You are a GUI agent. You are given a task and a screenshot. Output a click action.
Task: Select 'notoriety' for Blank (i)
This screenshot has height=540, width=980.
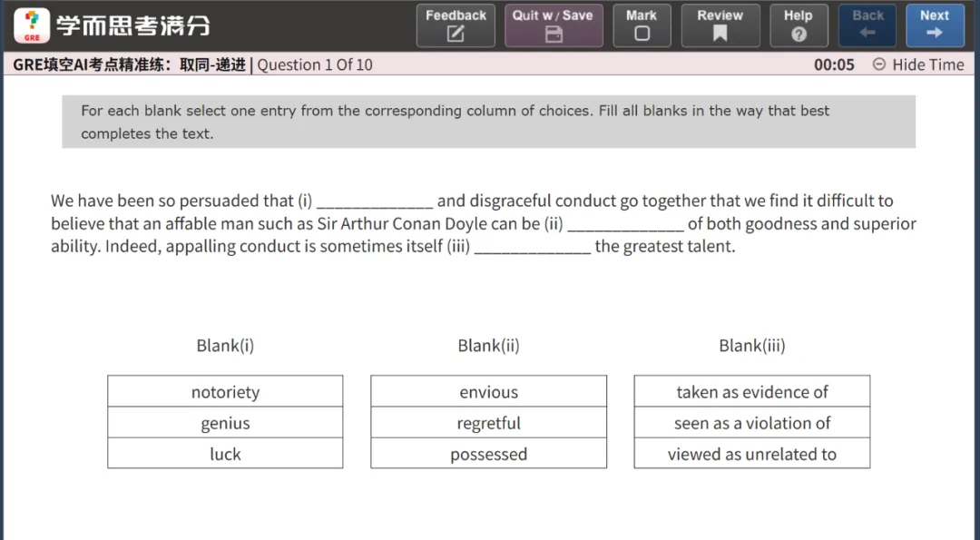(x=225, y=392)
